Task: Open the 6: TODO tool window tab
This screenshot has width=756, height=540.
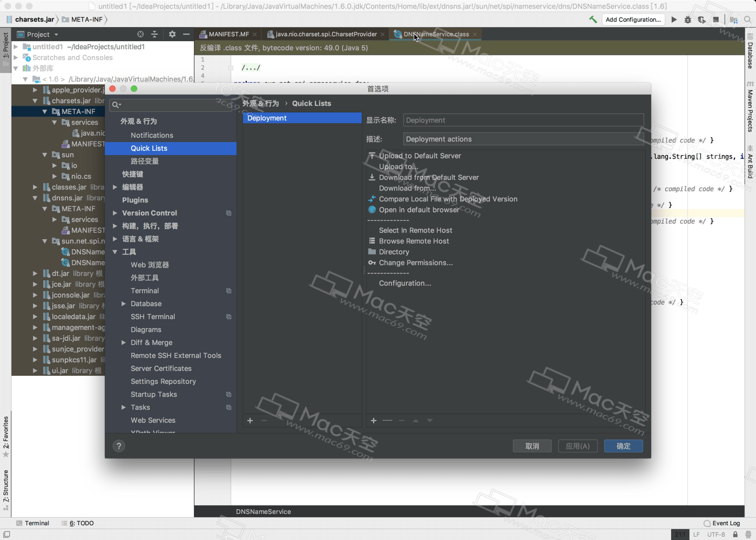Action: (78, 523)
